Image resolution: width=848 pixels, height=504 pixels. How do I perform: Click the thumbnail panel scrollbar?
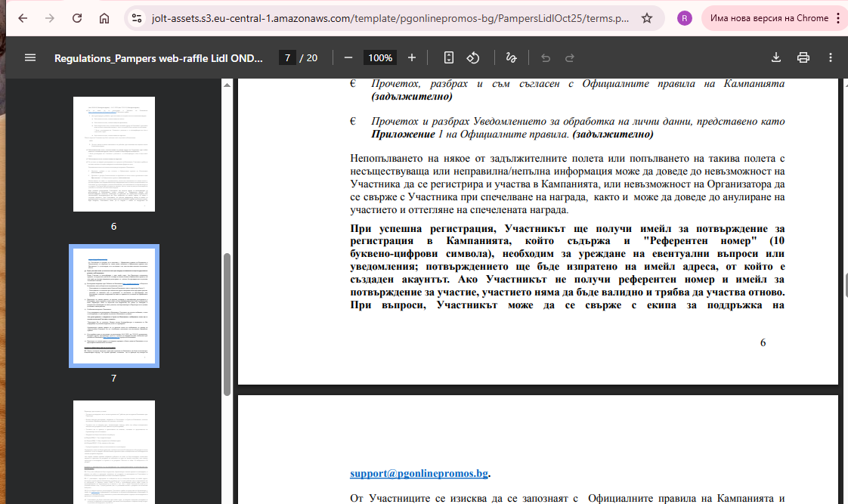tap(227, 325)
